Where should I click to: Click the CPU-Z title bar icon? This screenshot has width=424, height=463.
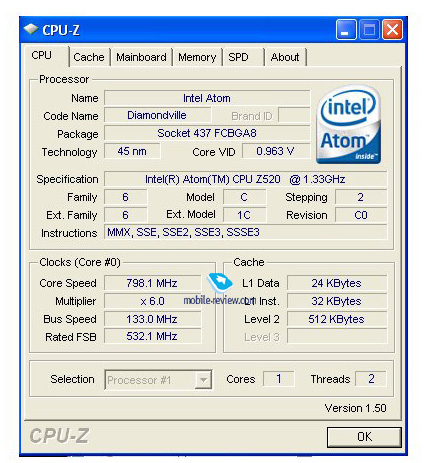[x=31, y=30]
